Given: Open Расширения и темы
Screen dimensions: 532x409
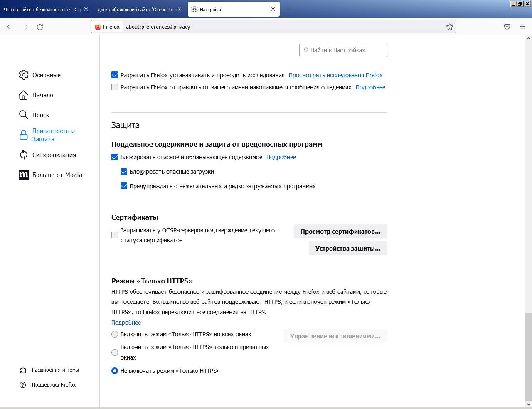Looking at the screenshot, I should coord(49,370).
